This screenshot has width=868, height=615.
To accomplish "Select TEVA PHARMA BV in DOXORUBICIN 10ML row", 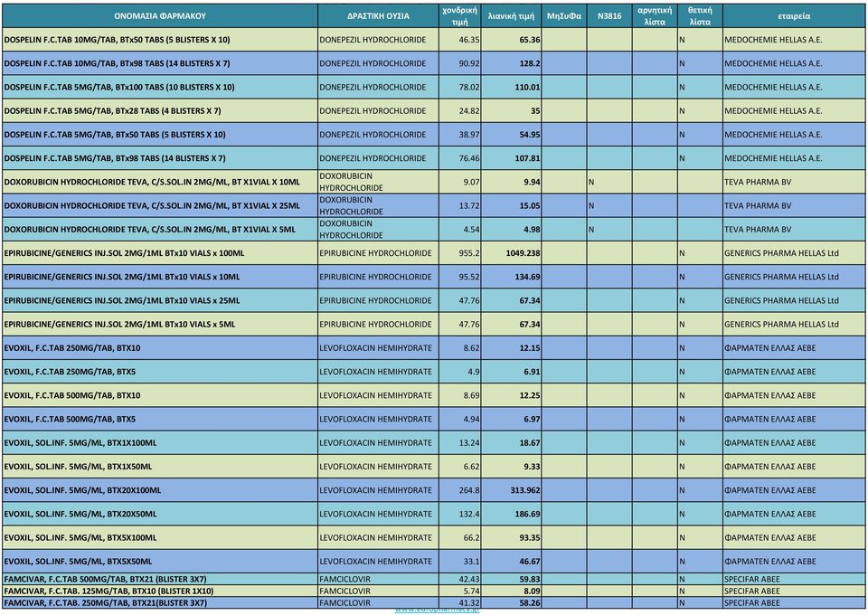I will point(758,182).
